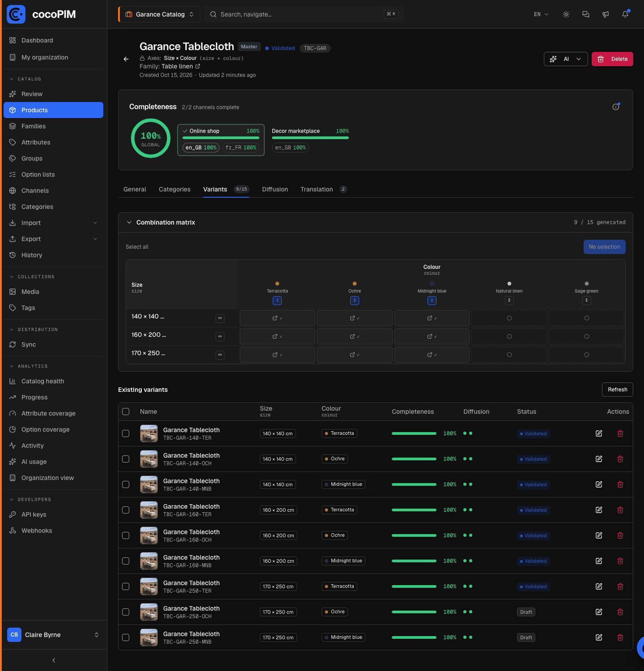Click the Select all link in matrix
Viewport: 644px width, 671px height.
pyautogui.click(x=137, y=247)
